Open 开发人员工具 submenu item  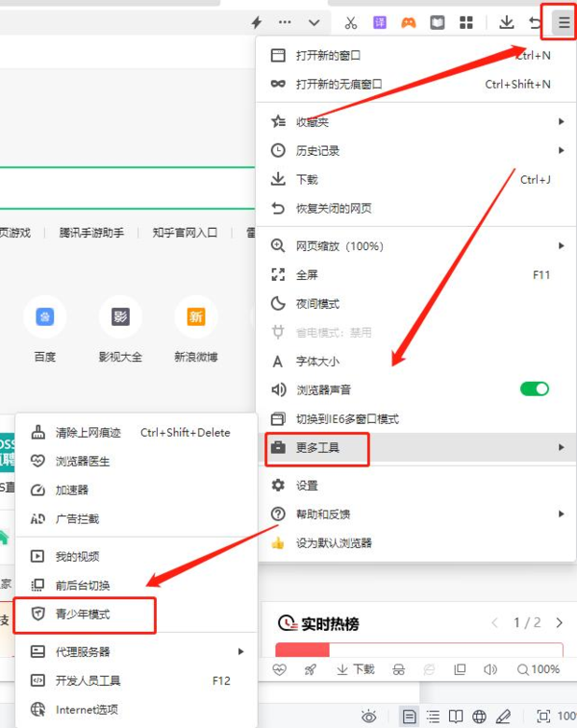point(136,681)
